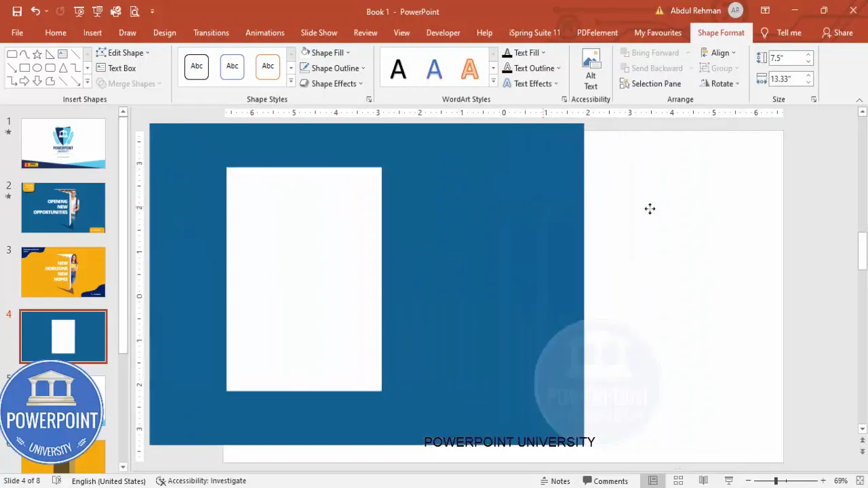This screenshot has height=488, width=868.
Task: Open Alt Text pane
Action: click(591, 69)
